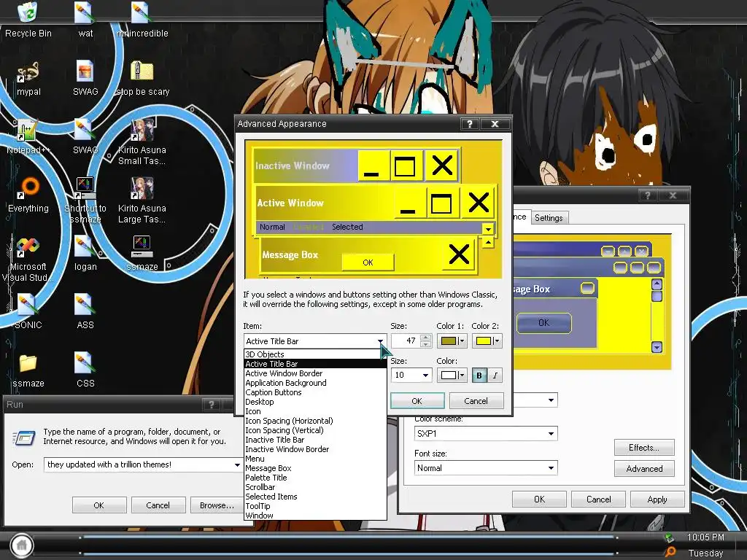
Task: Open the Color 2 picker dropdown
Action: point(487,341)
